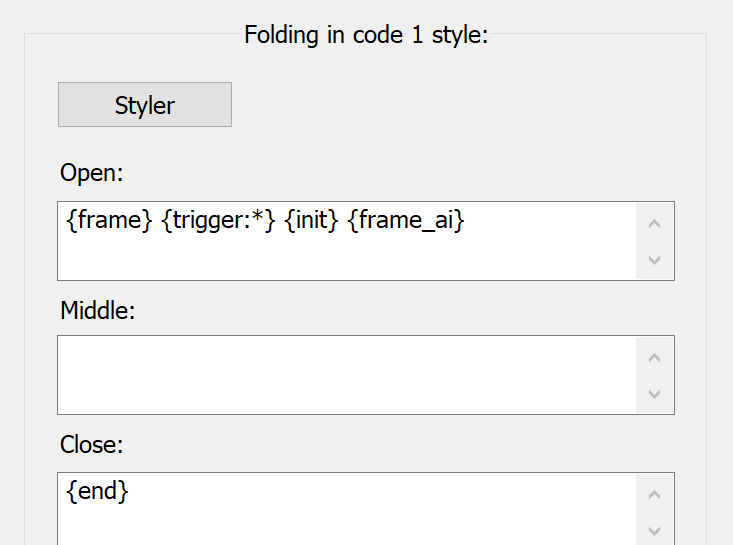Place cursor on {trigger:*} keyword
733x545 pixels.
[218, 220]
